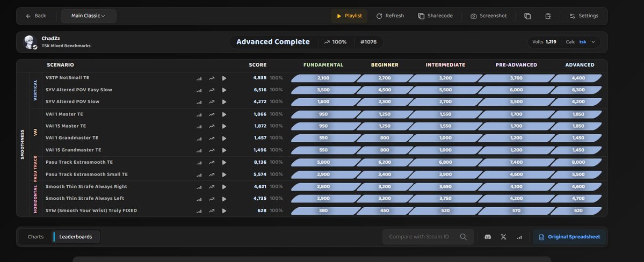Screen dimensions: 644x262
Task: Play SYV Altered POV Easy Slow
Action: click(225, 90)
